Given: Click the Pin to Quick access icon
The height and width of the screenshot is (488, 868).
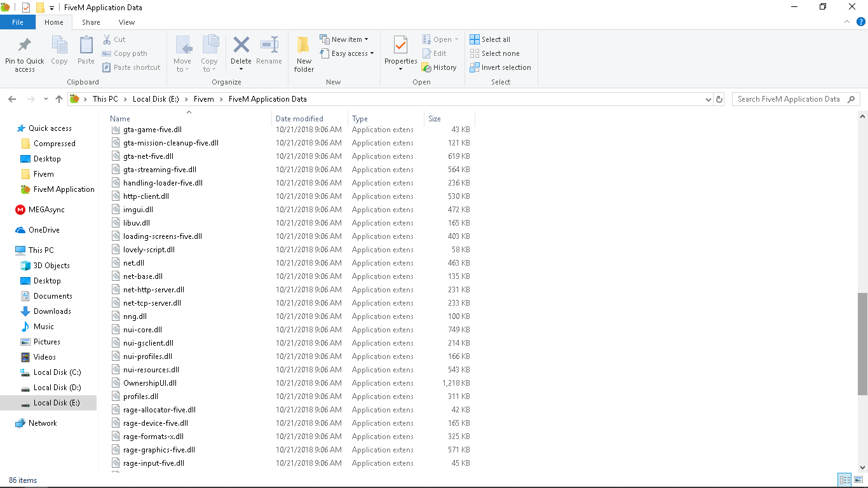Looking at the screenshot, I should point(24,46).
